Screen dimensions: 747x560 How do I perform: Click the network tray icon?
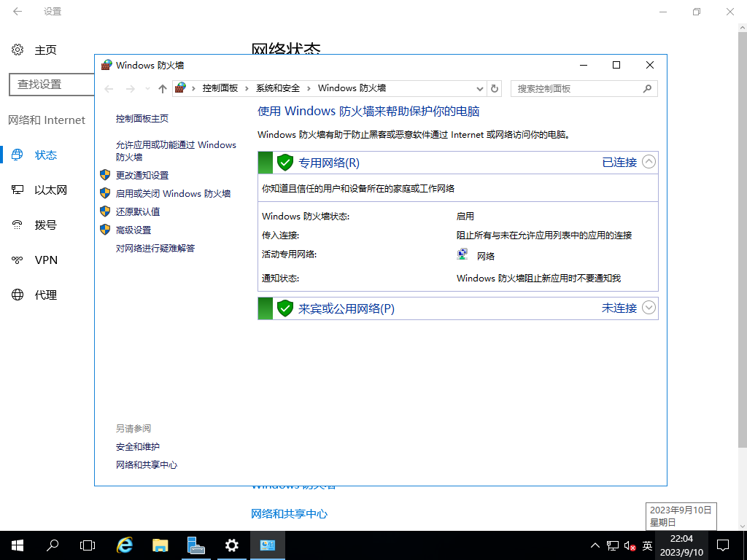click(613, 545)
